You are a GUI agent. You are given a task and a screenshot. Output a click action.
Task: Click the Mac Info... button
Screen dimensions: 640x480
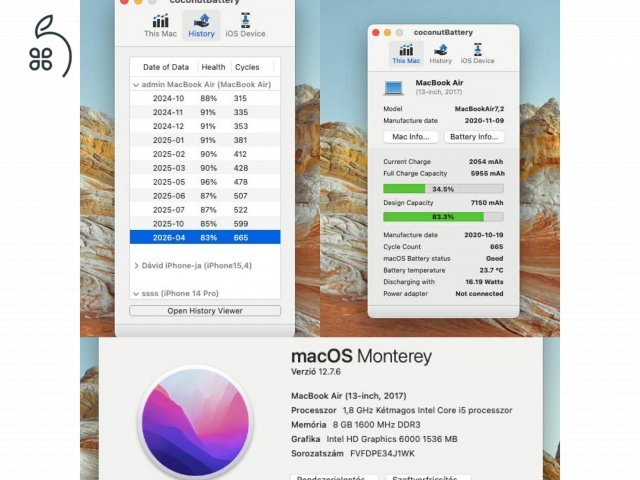tap(411, 137)
